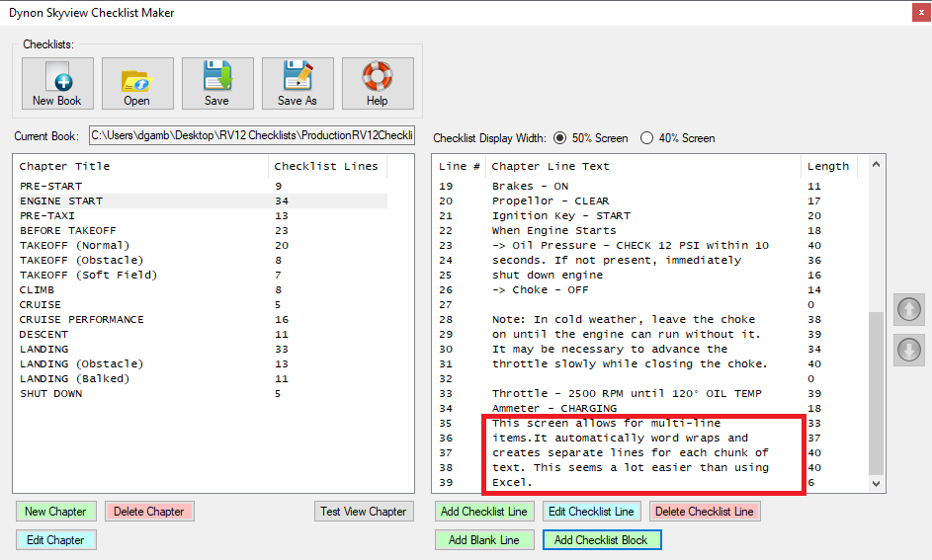Click Line # column header

459,166
